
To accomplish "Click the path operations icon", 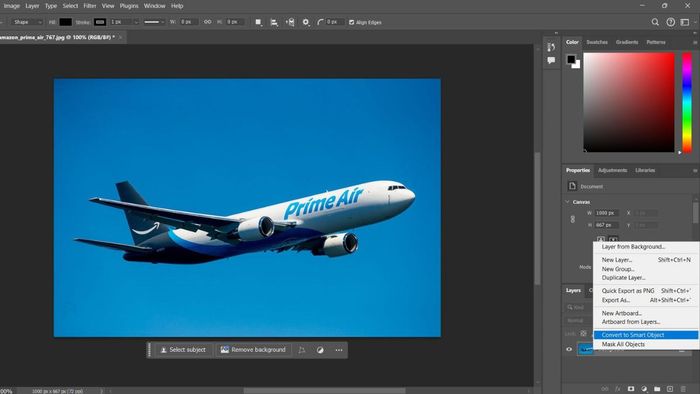I will (x=258, y=22).
